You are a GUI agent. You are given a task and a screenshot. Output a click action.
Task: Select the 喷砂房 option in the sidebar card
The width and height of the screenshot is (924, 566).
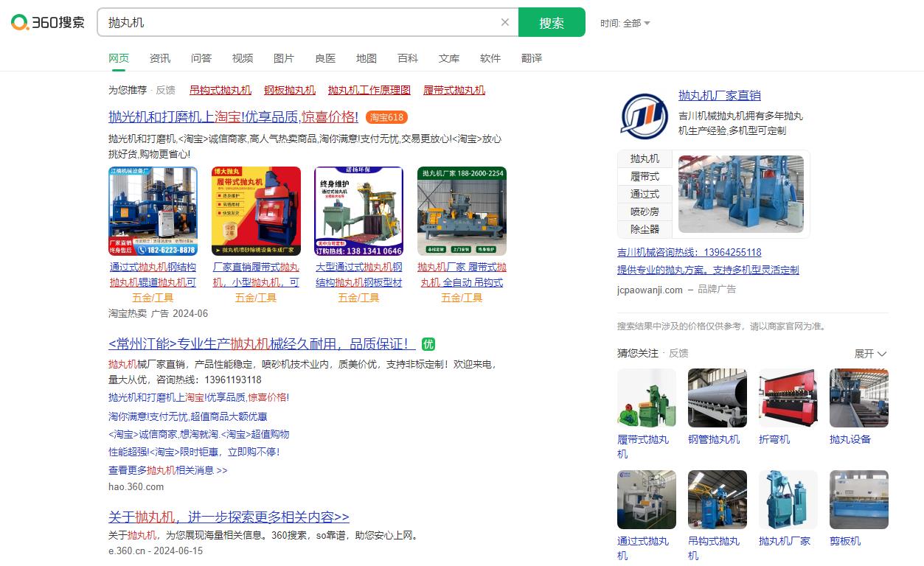point(643,212)
